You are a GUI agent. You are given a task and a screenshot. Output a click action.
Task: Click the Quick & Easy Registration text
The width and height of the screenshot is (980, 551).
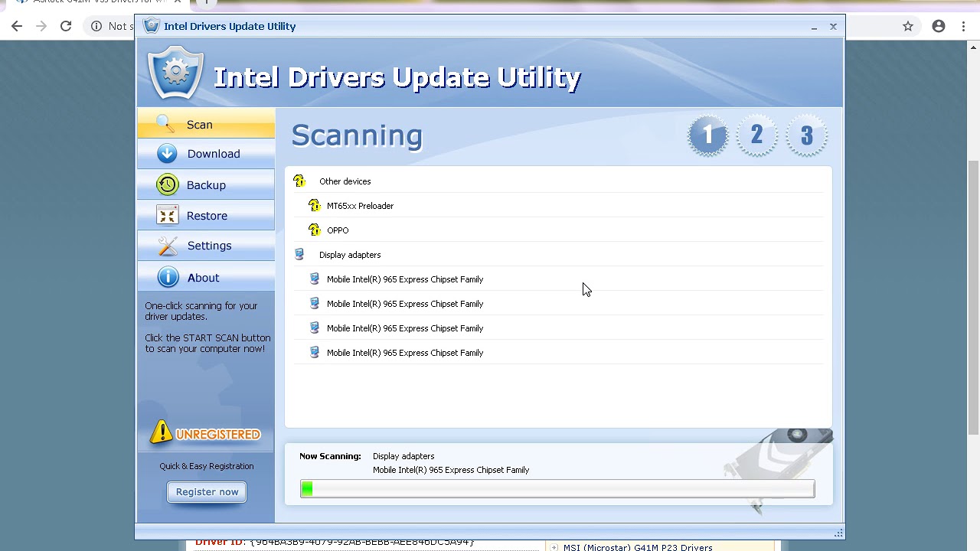(207, 466)
